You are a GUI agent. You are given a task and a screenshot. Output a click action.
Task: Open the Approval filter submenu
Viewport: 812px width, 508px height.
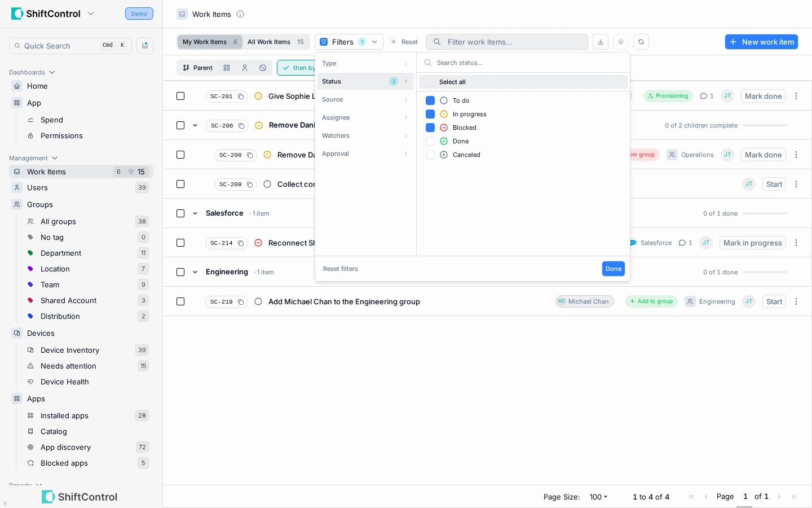click(x=365, y=154)
